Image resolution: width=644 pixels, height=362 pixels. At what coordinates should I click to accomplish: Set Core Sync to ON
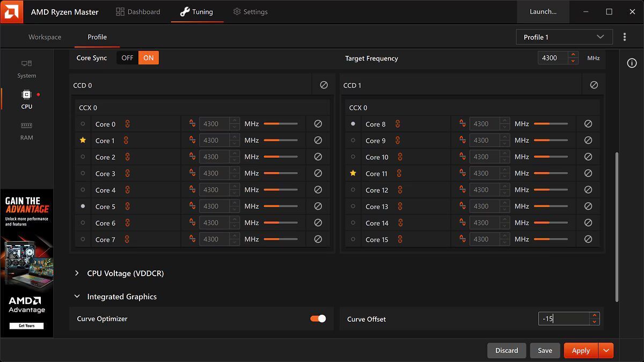click(149, 58)
